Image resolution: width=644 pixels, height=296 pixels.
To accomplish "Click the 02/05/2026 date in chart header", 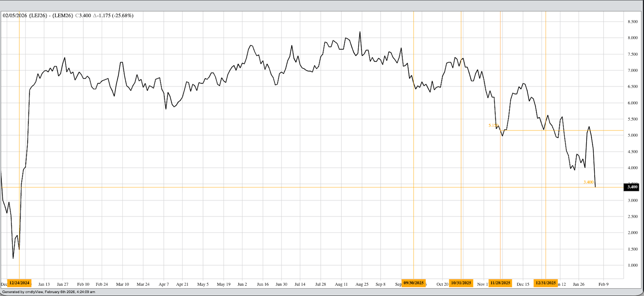I will pos(15,15).
